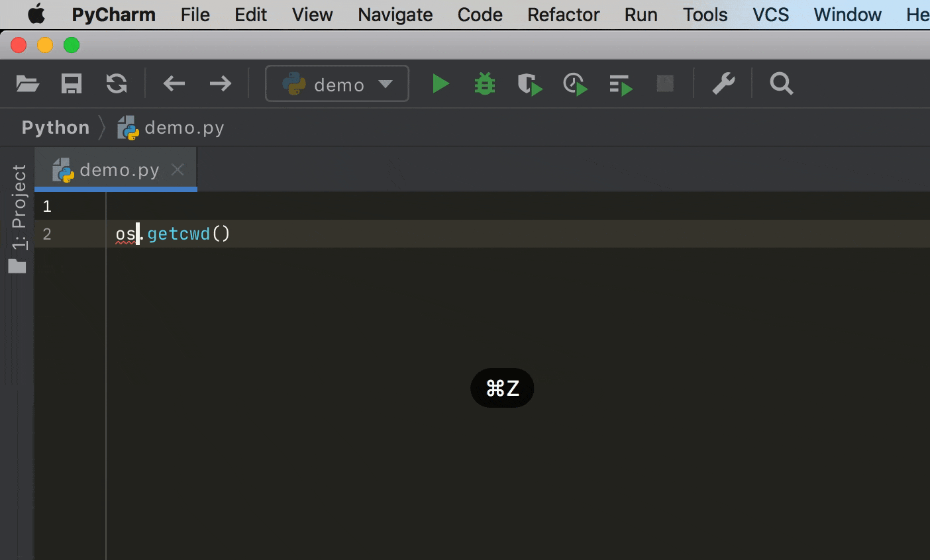Click the line 1 gutter number
The image size is (930, 560).
(x=47, y=207)
